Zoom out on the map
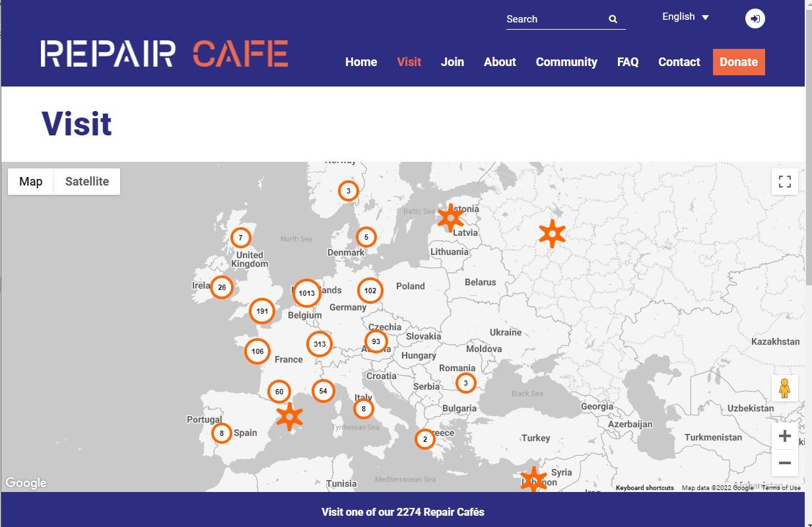812x527 pixels. 784,463
